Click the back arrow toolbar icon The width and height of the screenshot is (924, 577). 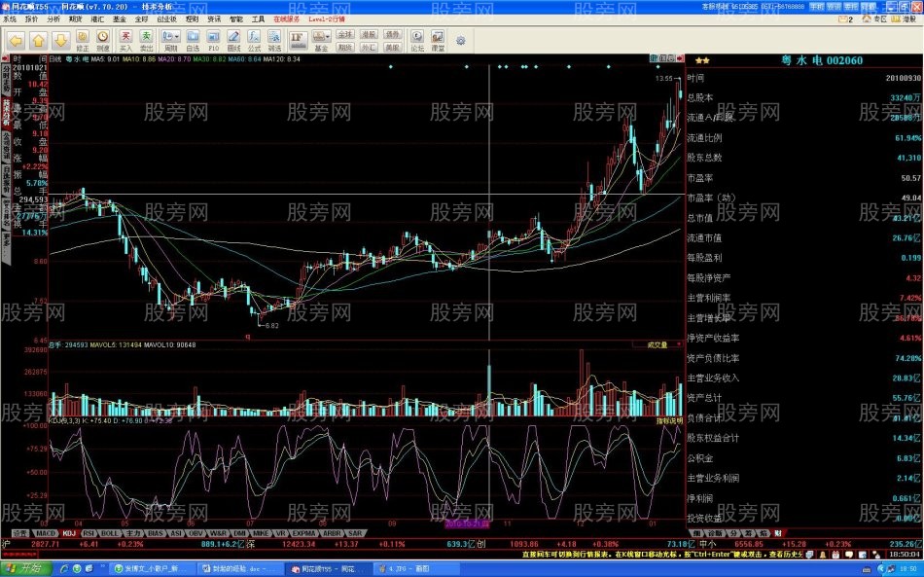16,40
